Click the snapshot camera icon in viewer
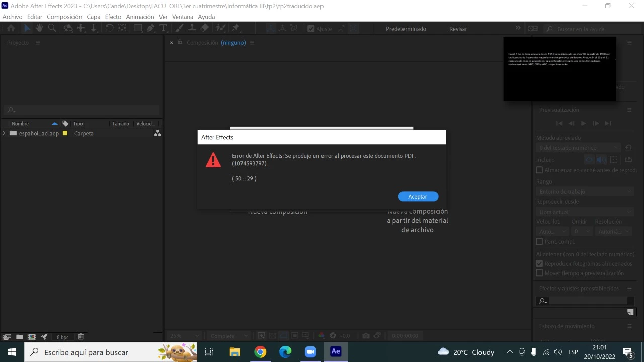 366,336
